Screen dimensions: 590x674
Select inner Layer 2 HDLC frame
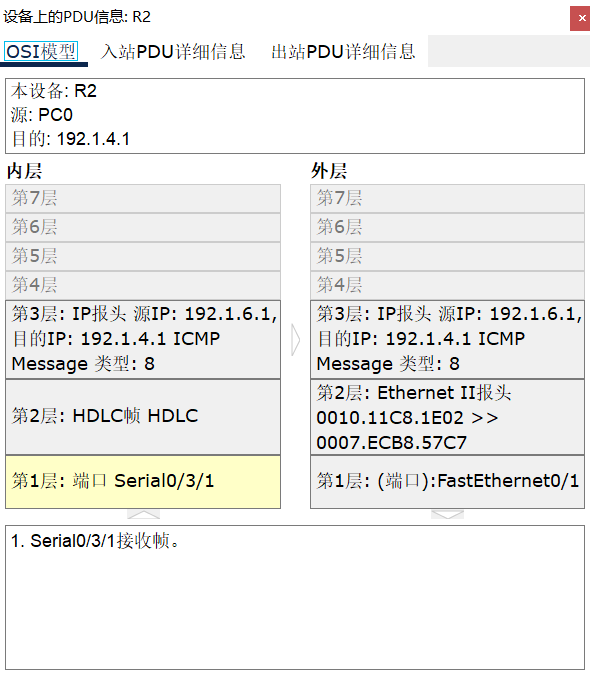(143, 417)
